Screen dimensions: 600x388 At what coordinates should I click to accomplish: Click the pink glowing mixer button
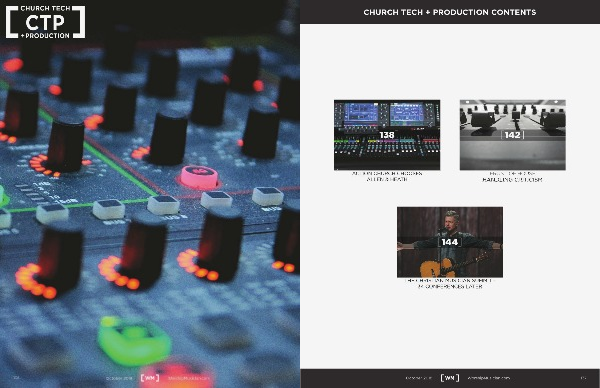point(199,176)
